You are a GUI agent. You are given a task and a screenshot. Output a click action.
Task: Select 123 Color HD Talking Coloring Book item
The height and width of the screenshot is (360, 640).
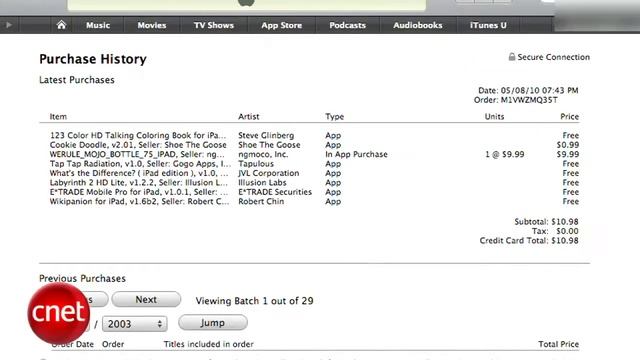pyautogui.click(x=138, y=135)
